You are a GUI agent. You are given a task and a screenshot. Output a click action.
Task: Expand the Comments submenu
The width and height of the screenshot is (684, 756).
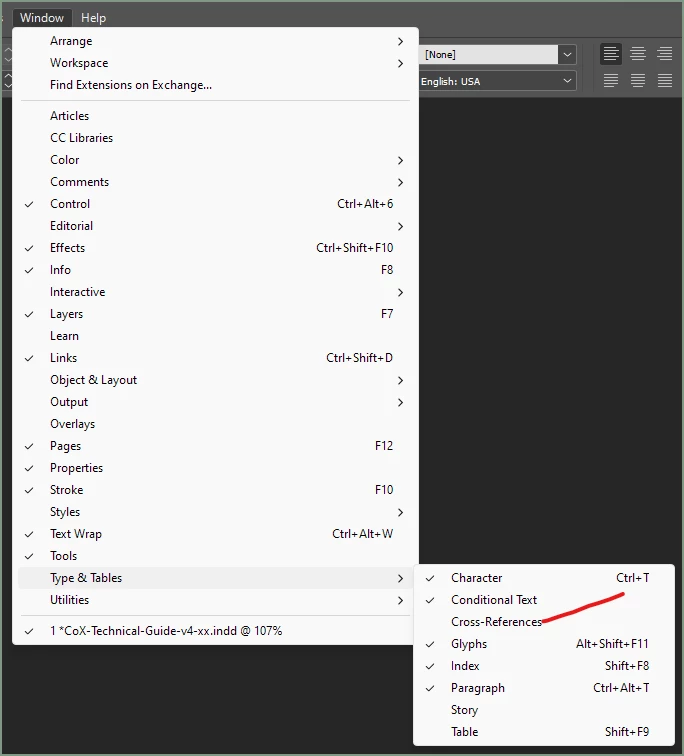[x=215, y=182]
